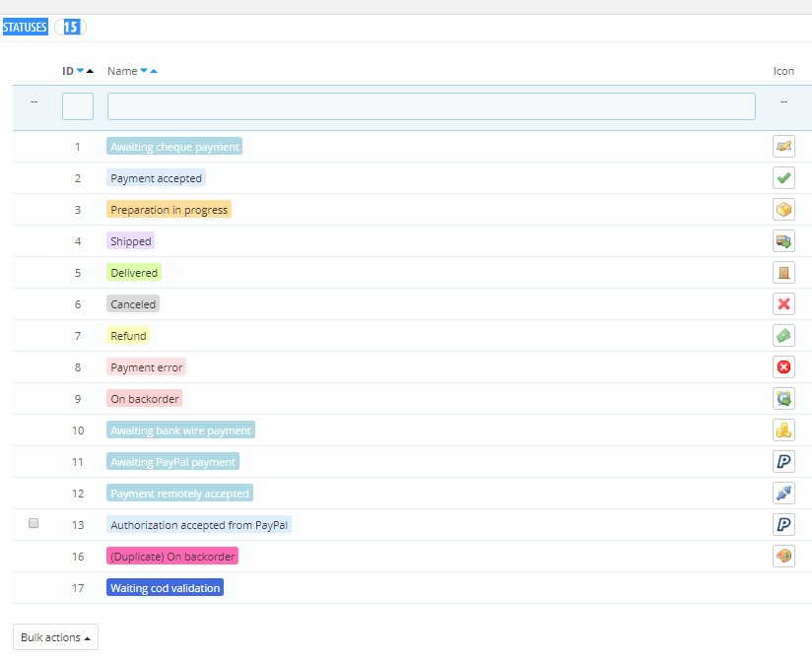Click ID cell 10
This screenshot has width=812, height=661.
pos(78,430)
